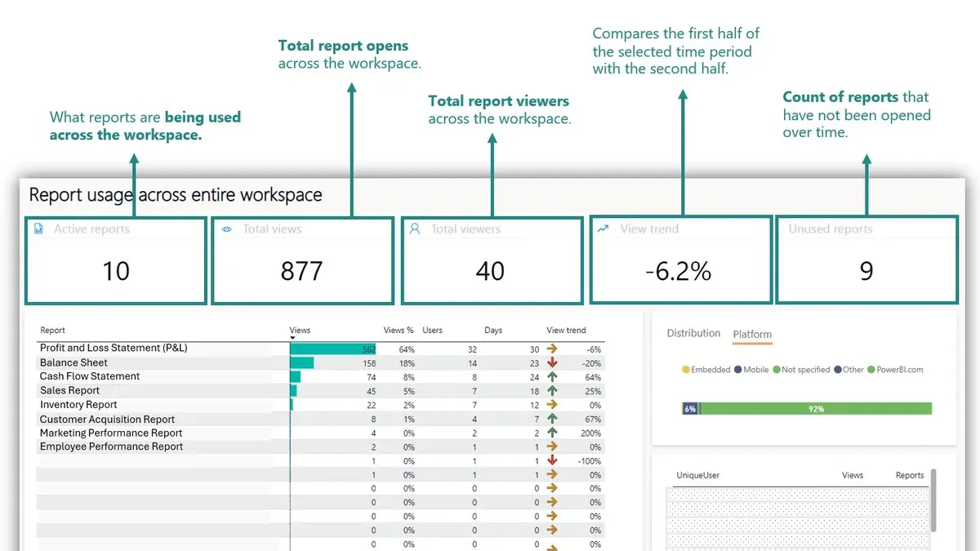The height and width of the screenshot is (551, 980).
Task: Click the Views header in the UniqueUser table
Action: [852, 475]
